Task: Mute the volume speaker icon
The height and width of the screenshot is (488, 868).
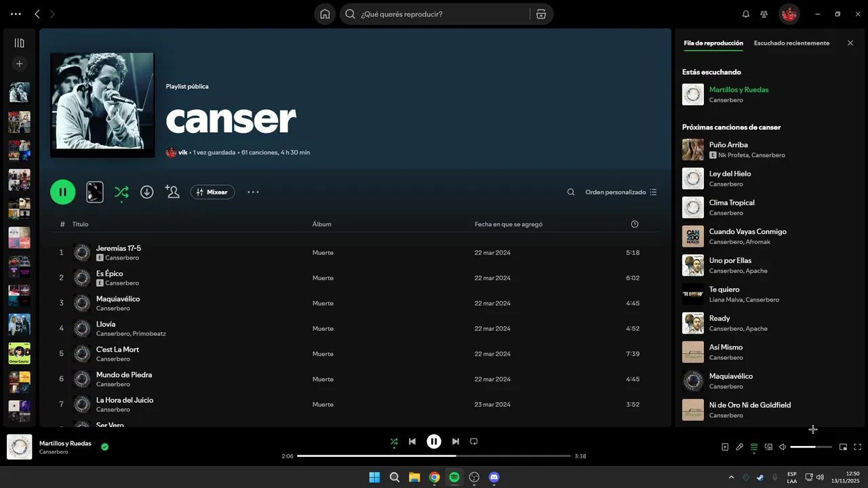Action: (x=783, y=447)
